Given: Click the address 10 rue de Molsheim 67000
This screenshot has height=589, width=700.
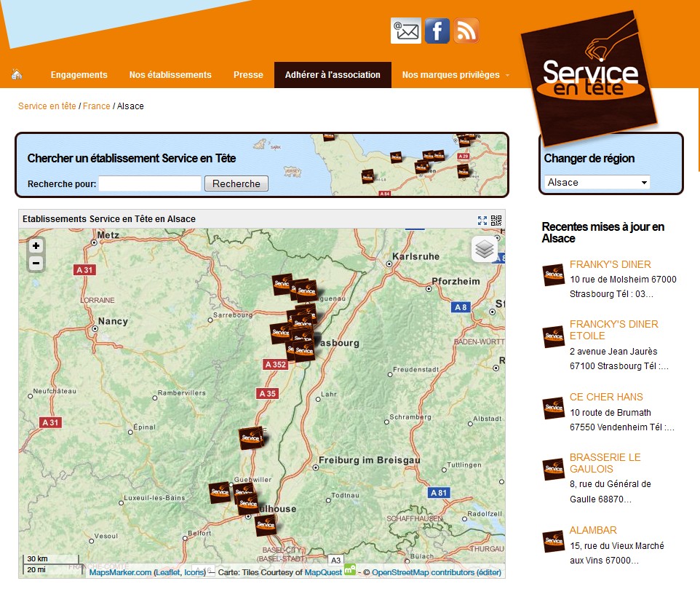Looking at the screenshot, I should (x=623, y=280).
